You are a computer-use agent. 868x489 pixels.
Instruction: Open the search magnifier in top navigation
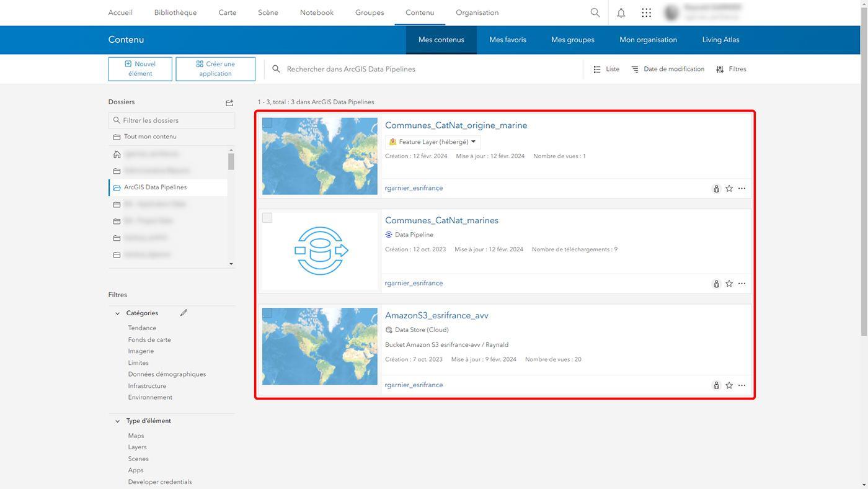pyautogui.click(x=595, y=12)
